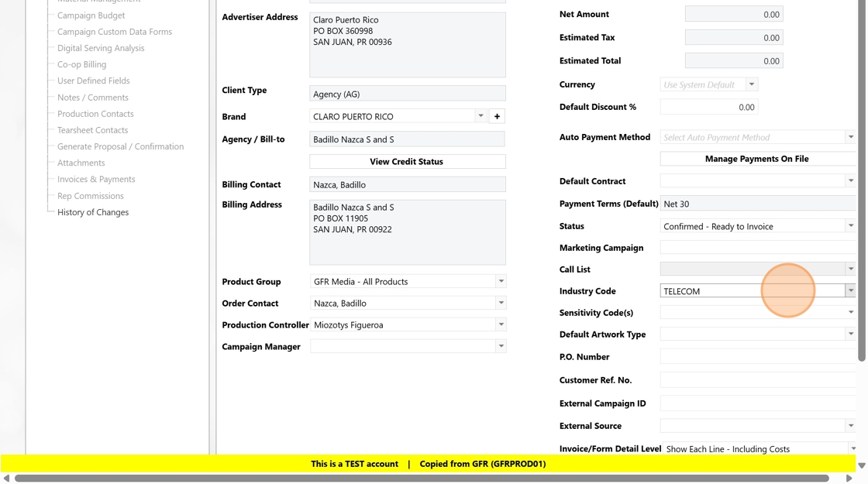Viewport: 868px width, 484px height.
Task: Select Co-op Billing in sidebar
Action: [x=82, y=64]
